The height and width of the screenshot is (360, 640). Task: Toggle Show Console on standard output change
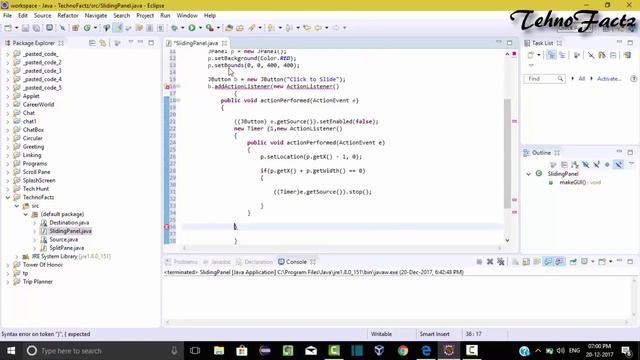pos(548,262)
